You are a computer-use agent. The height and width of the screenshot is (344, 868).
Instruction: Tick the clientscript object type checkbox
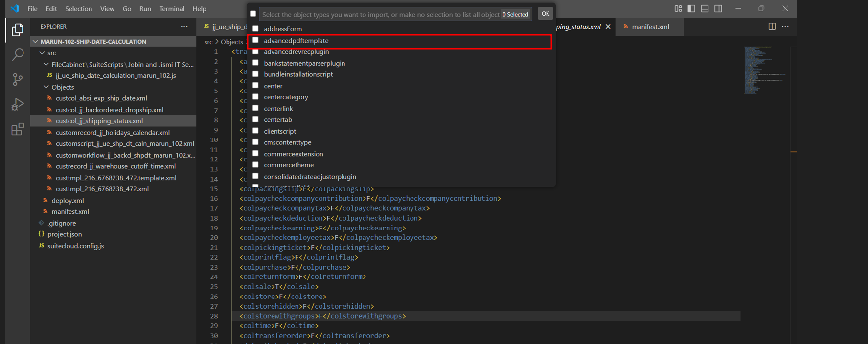click(255, 131)
